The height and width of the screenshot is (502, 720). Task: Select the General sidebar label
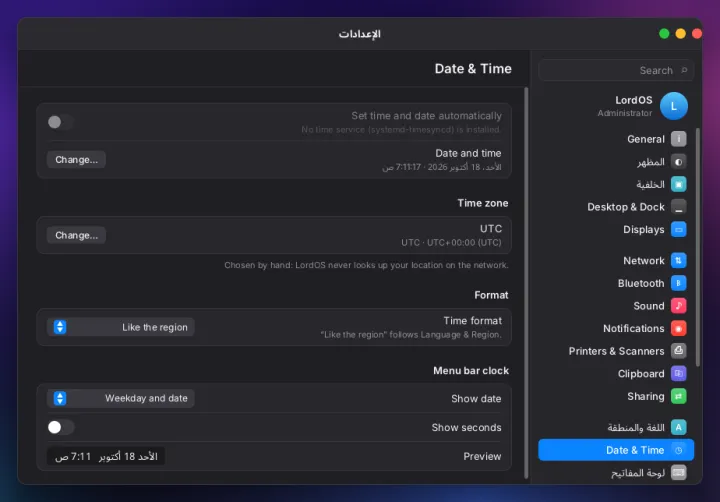[x=646, y=139]
